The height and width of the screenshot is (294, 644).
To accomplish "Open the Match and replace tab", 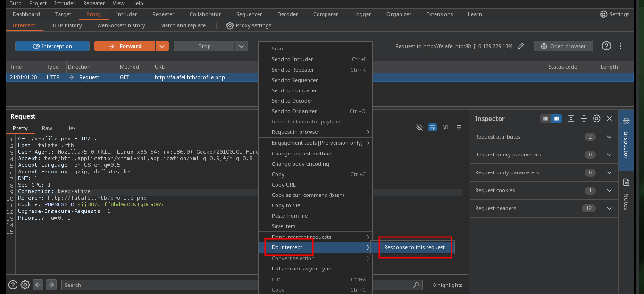I will [183, 25].
